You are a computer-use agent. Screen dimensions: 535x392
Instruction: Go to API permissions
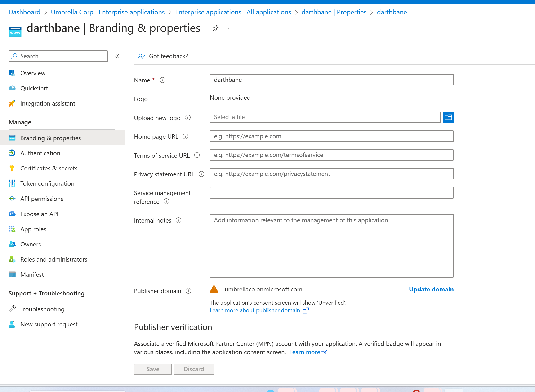click(x=41, y=199)
